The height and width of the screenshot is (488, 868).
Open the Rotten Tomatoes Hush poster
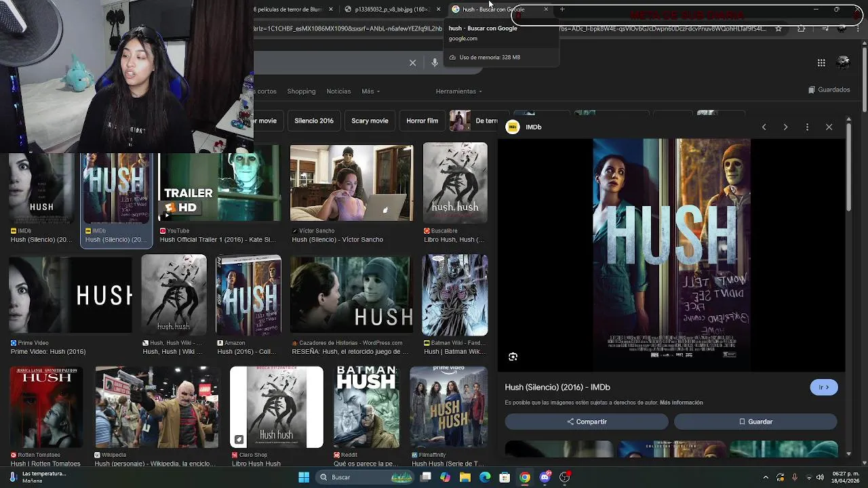point(46,407)
